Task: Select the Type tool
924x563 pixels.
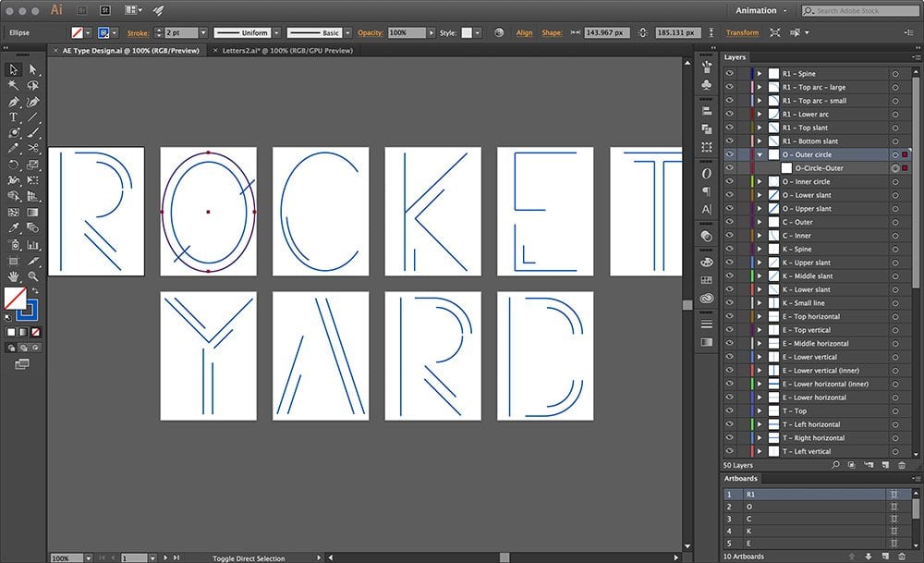Action: point(14,117)
